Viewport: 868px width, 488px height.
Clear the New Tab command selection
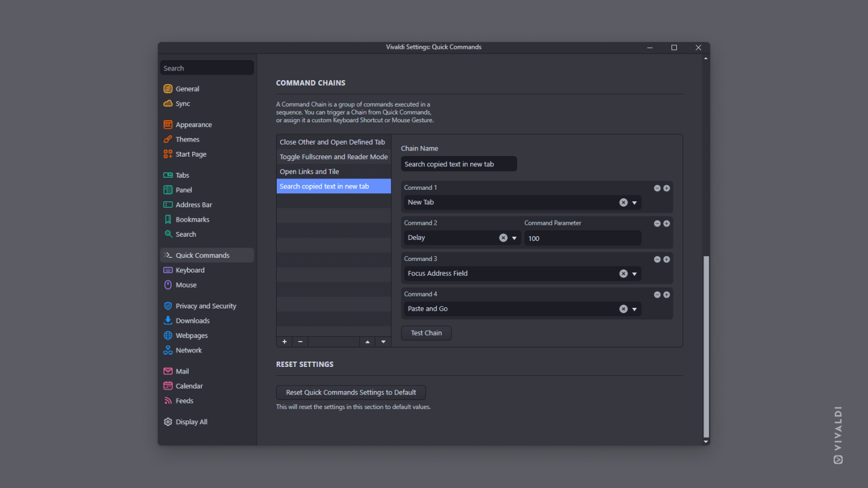click(623, 202)
